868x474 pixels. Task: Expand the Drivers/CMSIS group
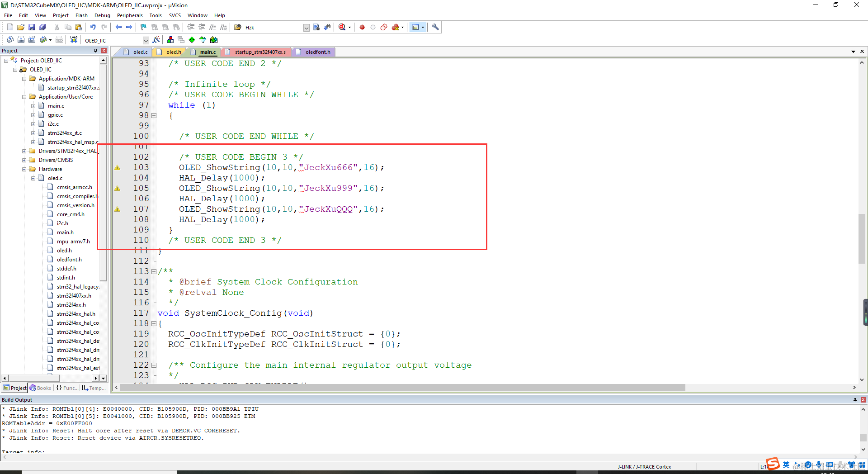click(24, 160)
